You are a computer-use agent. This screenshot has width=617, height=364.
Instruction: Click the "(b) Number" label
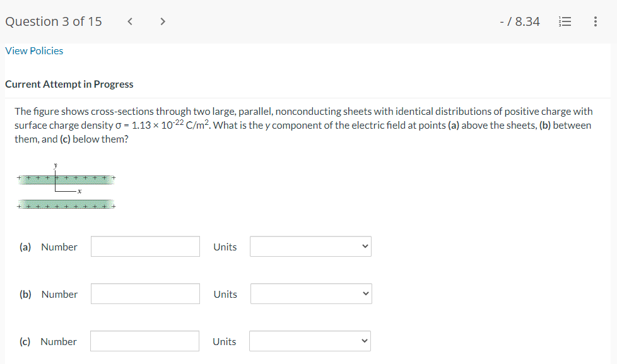49,294
